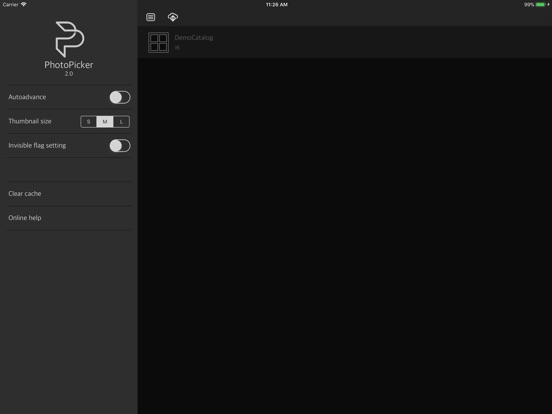552x414 pixels.
Task: Enable the Autoadvance switch
Action: coord(120,97)
